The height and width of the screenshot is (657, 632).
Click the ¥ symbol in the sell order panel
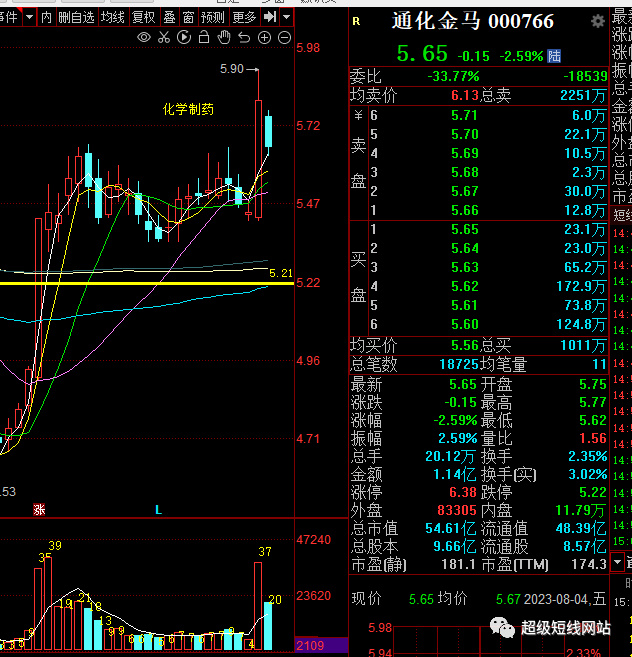pos(358,115)
